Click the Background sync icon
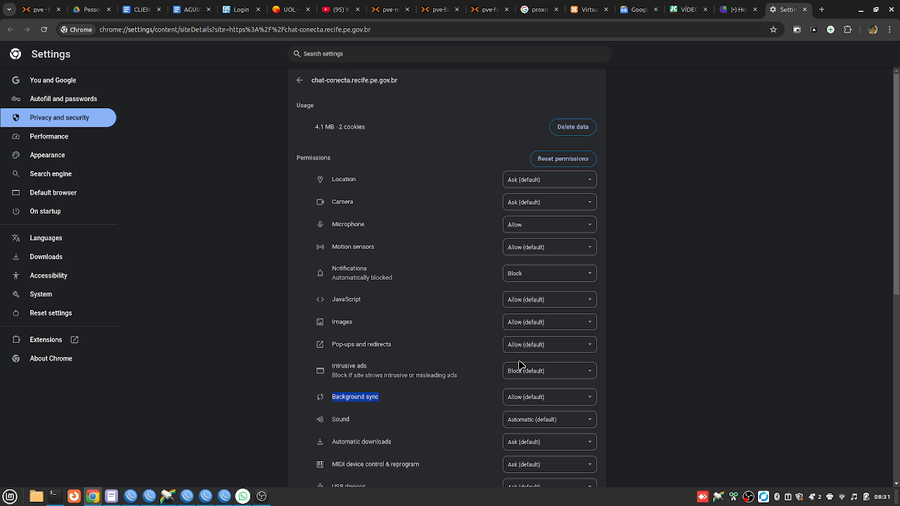This screenshot has width=900, height=506. pos(320,397)
